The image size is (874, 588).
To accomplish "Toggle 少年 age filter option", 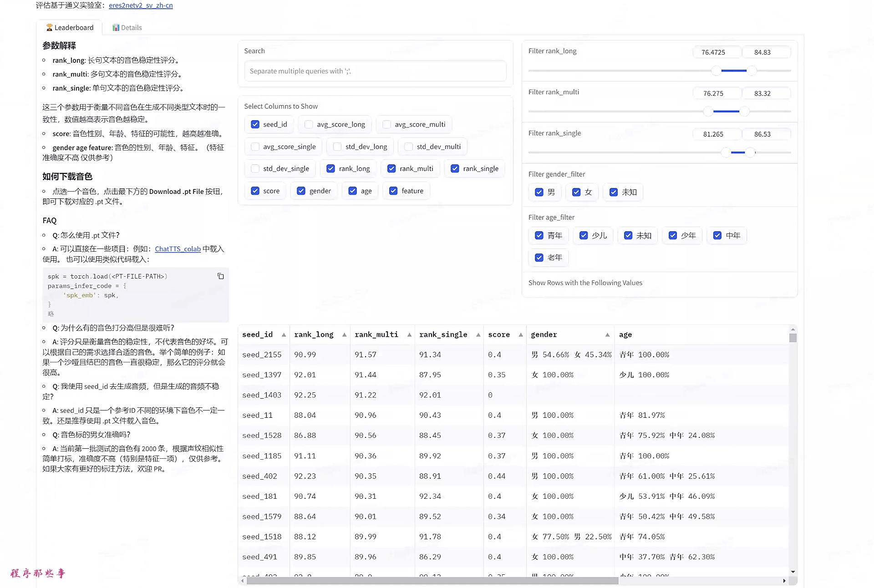I will 672,234.
